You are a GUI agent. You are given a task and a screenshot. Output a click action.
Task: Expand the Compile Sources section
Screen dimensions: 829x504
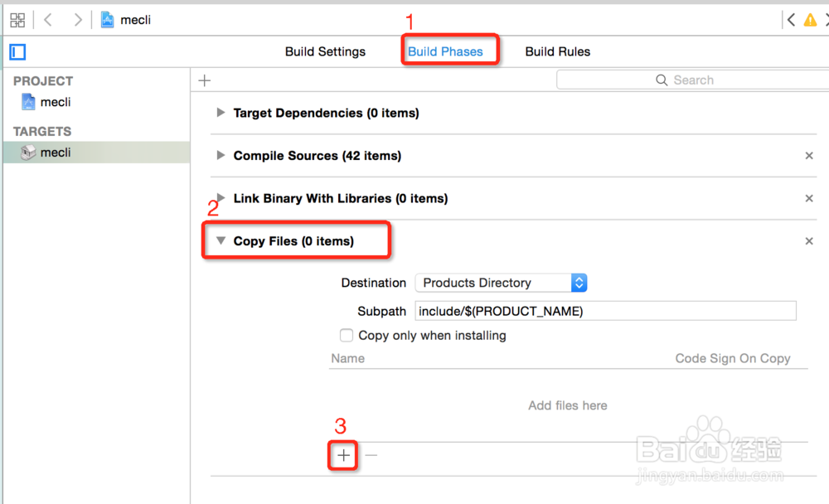(221, 156)
